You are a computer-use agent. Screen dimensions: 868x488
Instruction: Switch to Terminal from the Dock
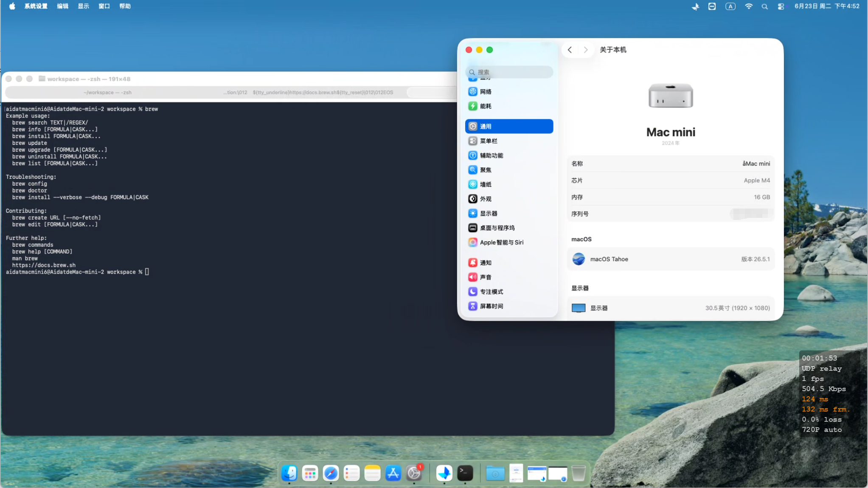tap(465, 473)
